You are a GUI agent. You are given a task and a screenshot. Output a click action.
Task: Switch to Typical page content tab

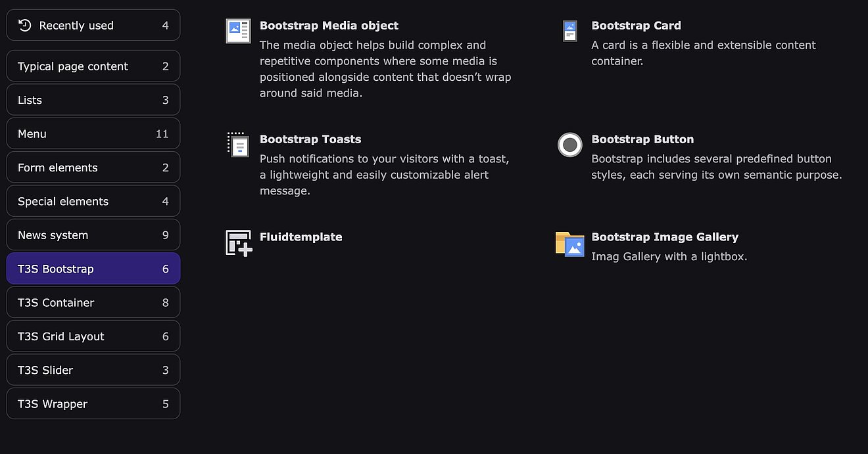click(93, 66)
